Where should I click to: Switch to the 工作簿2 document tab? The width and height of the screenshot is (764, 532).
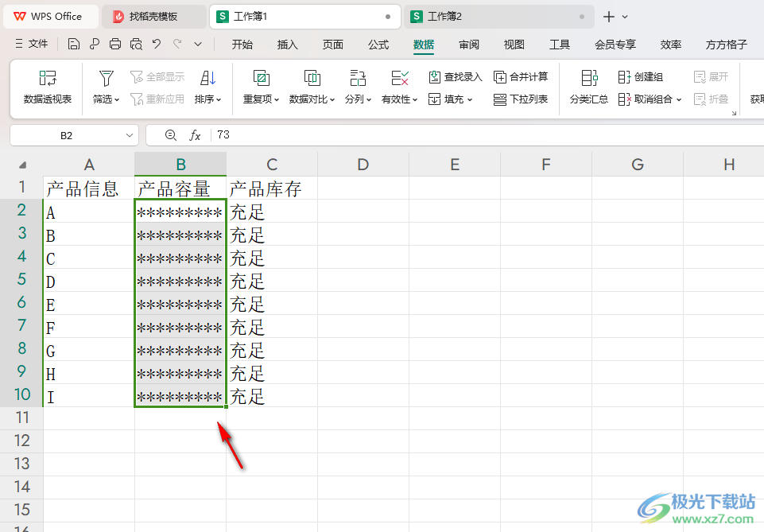pyautogui.click(x=498, y=17)
